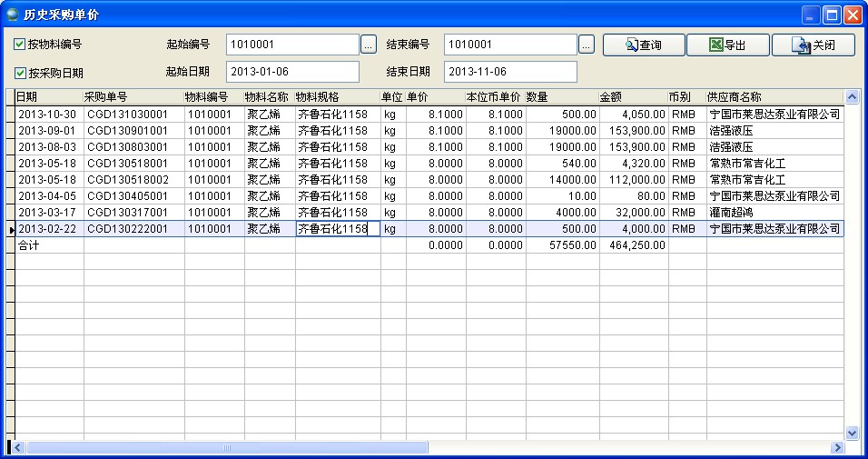This screenshot has height=459, width=868.
Task: Open the 起始编号 lookup ellipsis button
Action: click(x=368, y=44)
